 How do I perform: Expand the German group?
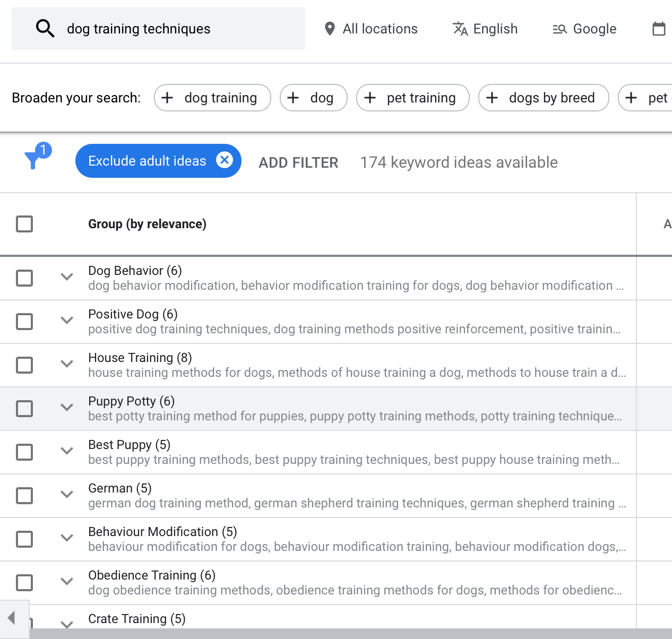67,494
